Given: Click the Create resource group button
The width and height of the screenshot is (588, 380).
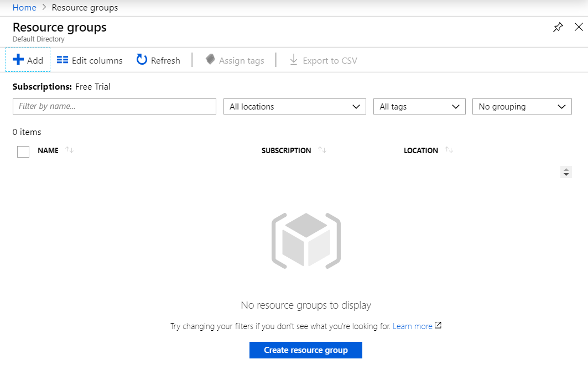Looking at the screenshot, I should click(305, 350).
